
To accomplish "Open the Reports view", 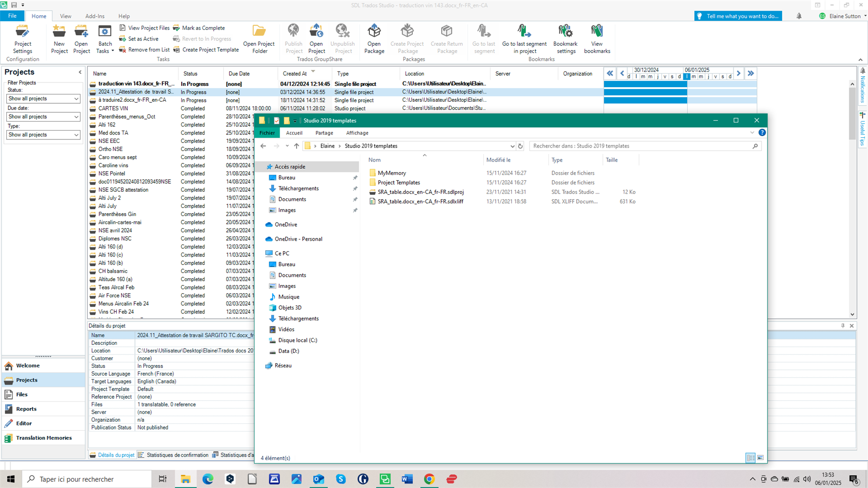I will 43,409.
